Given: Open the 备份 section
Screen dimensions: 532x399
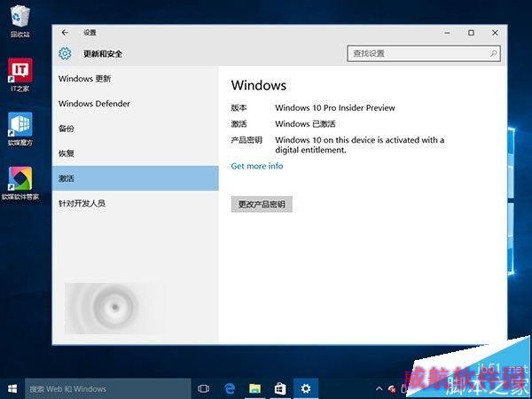Looking at the screenshot, I should click(136, 129).
